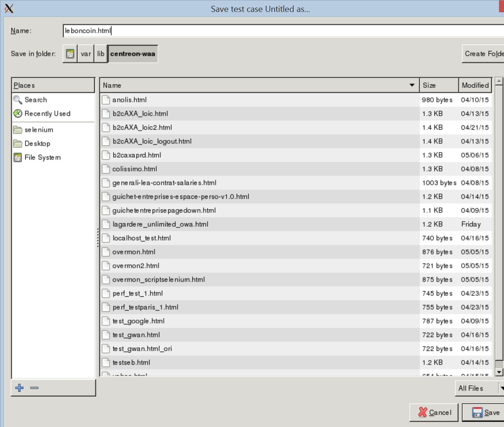The image size is (504, 427).
Task: Click the file icon of overmon.html
Action: [106, 252]
